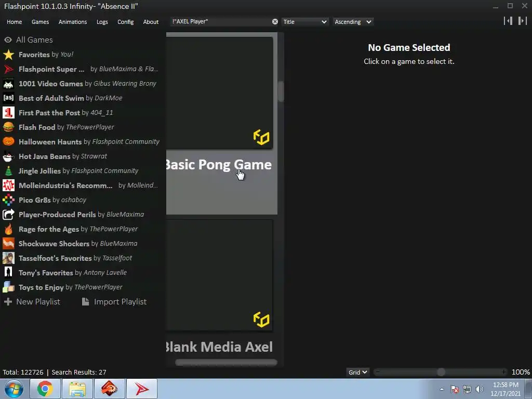Image resolution: width=532 pixels, height=399 pixels.
Task: Click the Jingle Jollies tree icon
Action: click(8, 171)
